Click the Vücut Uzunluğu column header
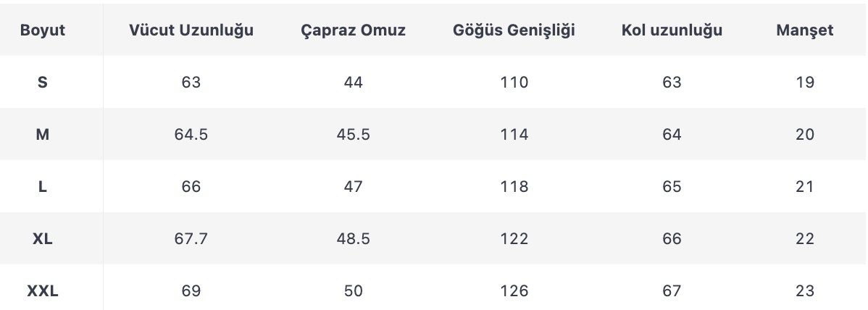This screenshot has width=868, height=310. click(191, 30)
